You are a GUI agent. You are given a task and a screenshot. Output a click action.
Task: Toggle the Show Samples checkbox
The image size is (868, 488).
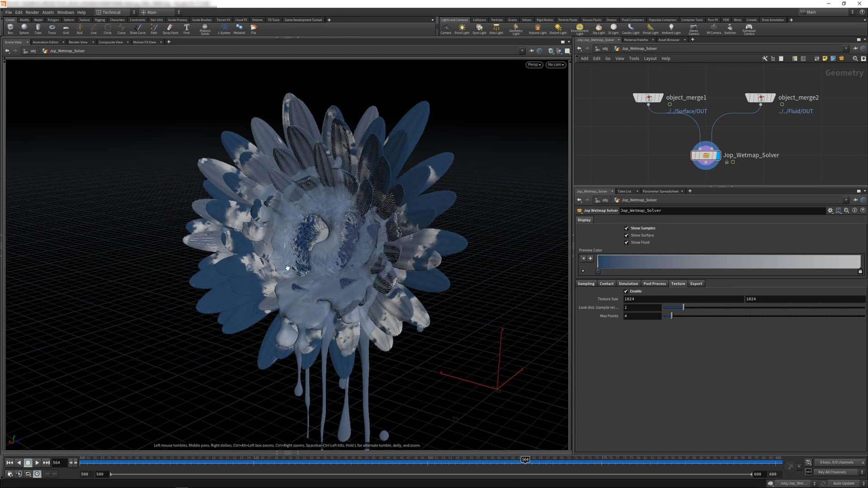tap(627, 228)
